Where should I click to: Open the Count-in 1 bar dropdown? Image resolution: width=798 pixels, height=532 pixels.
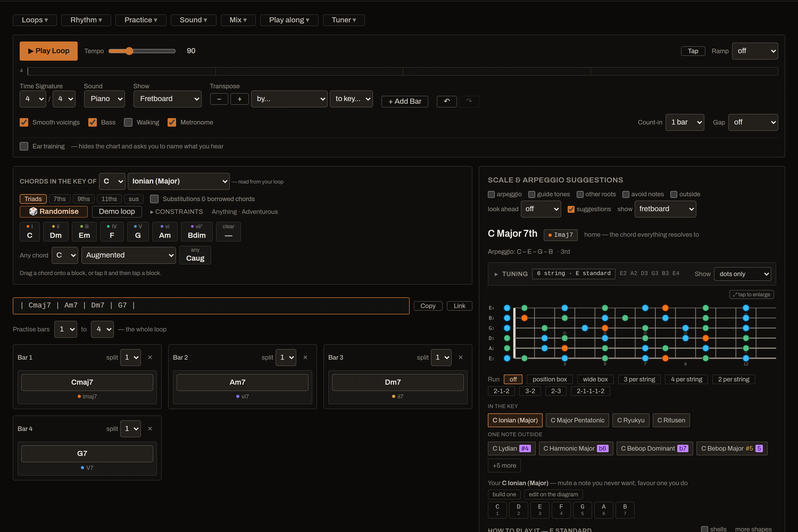[x=685, y=122]
